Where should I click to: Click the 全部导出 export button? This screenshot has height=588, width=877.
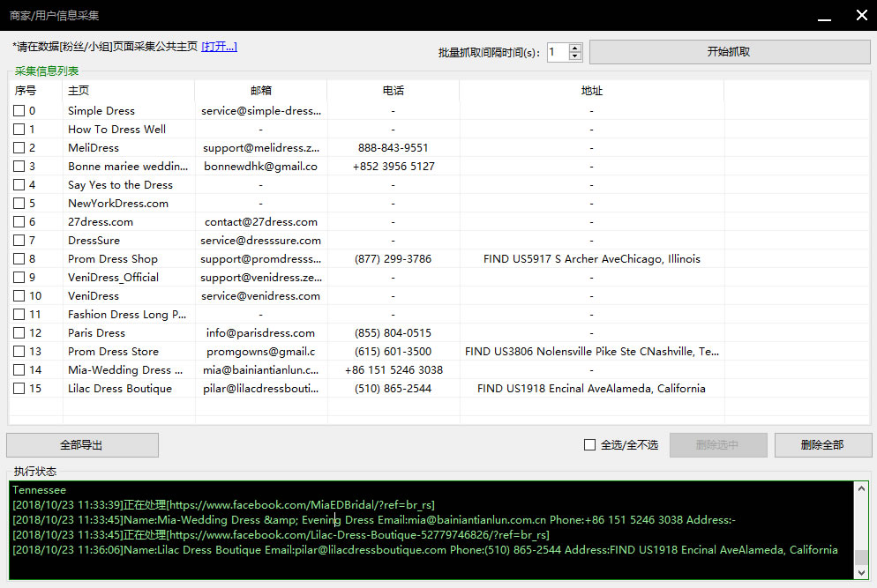pyautogui.click(x=82, y=445)
